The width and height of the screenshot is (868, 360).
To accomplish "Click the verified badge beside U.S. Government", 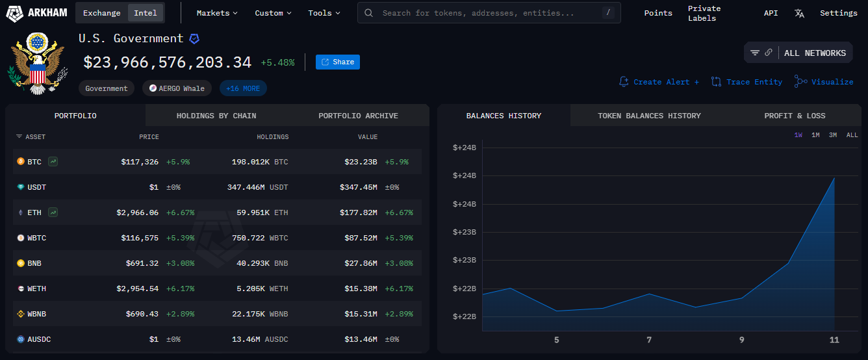I will tap(194, 39).
